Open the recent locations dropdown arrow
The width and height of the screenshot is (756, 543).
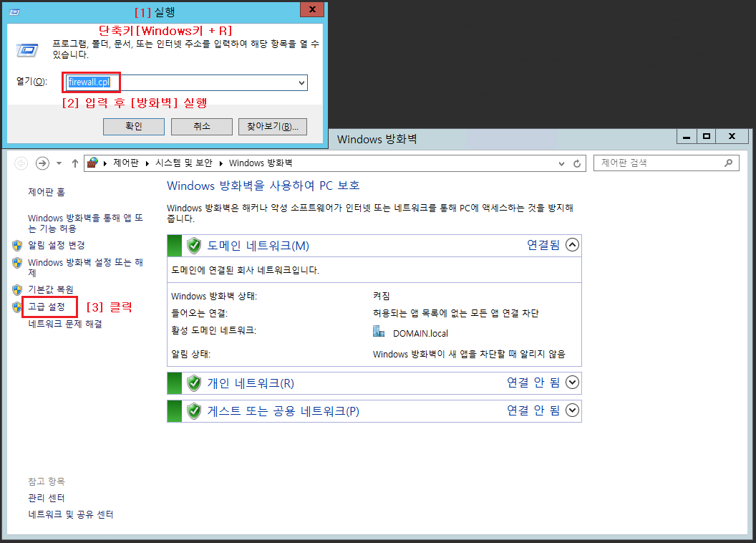point(59,163)
